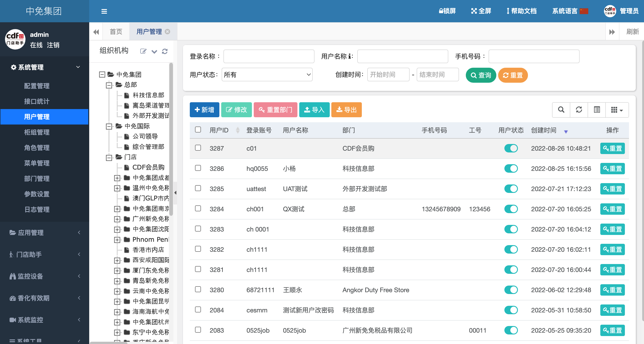The height and width of the screenshot is (344, 644).
Task: Open the columns grid icon dropdown
Action: click(x=616, y=110)
